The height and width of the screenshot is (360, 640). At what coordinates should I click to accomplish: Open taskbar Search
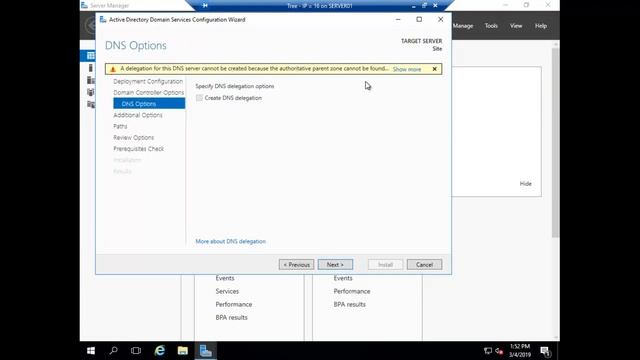113,351
